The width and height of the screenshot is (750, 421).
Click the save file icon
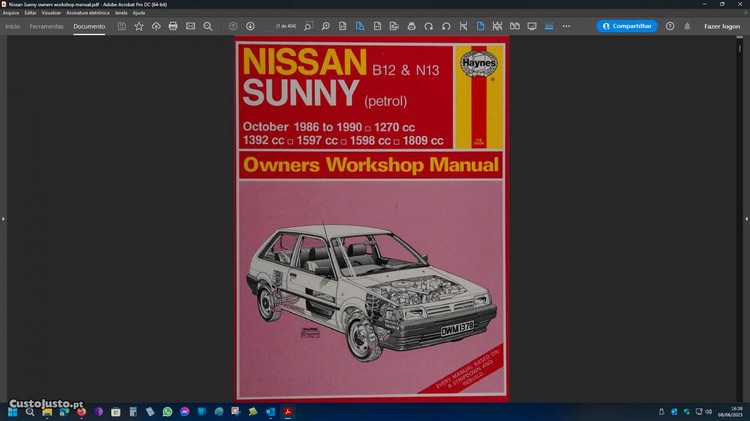tap(122, 26)
